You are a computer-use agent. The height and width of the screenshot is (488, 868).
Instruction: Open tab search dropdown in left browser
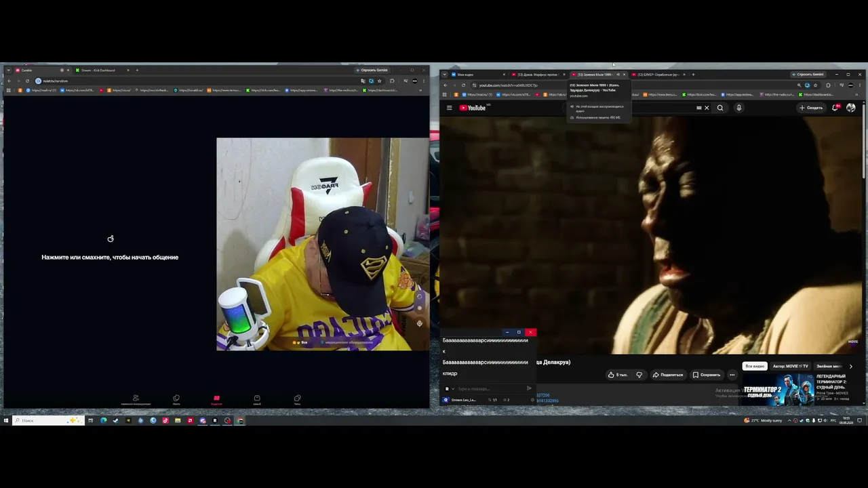coord(7,70)
